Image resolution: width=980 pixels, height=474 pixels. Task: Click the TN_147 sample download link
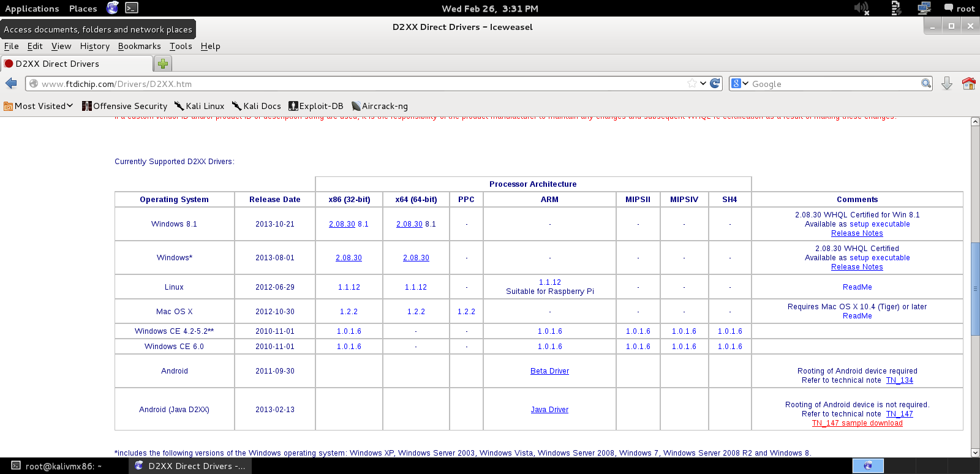[857, 423]
